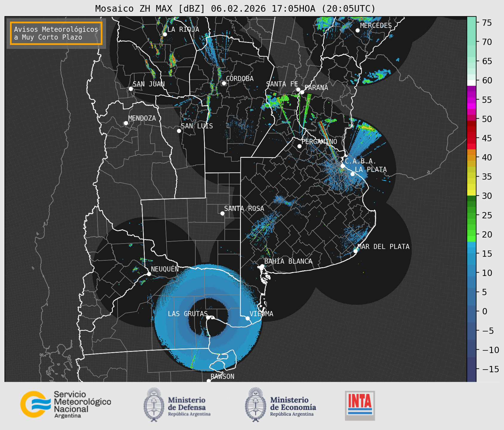
Task: Click the Ministerio de Defensa text
Action: tap(189, 406)
